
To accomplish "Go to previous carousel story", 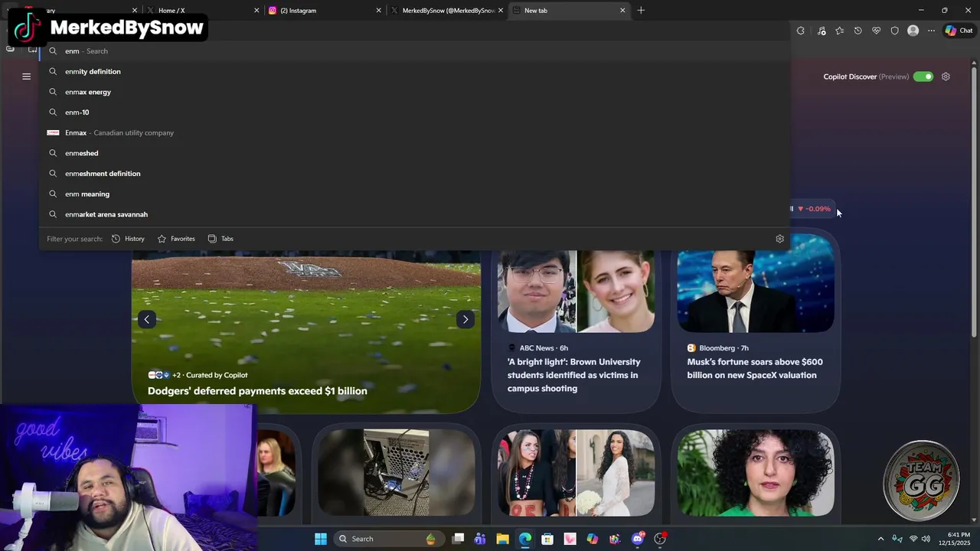I will [x=146, y=319].
